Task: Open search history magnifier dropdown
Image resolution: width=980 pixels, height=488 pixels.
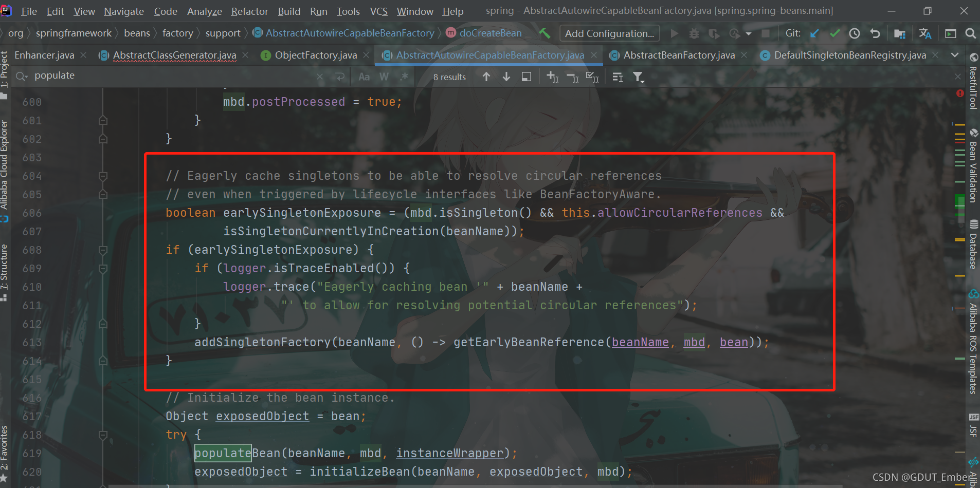Action: point(22,77)
